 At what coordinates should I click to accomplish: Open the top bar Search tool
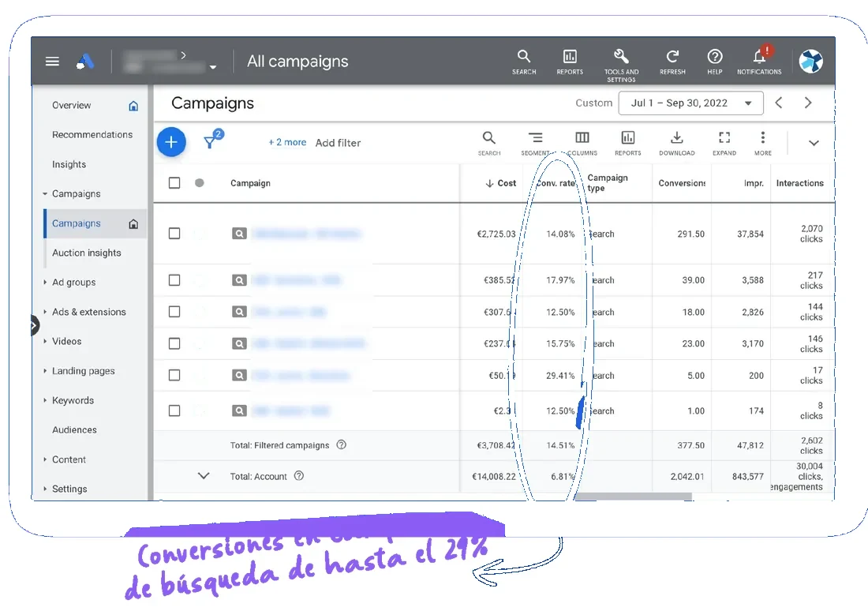[x=524, y=62]
